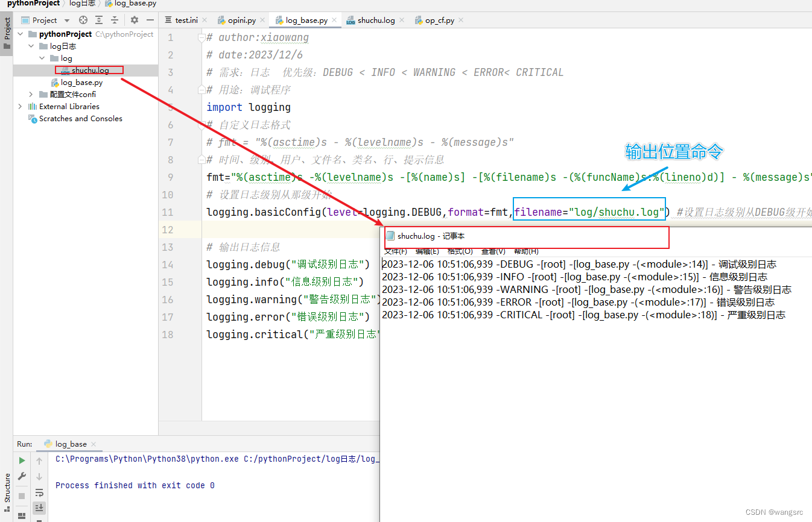The height and width of the screenshot is (522, 812).
Task: Click the logging.info("信息级别日志") line
Action: click(285, 282)
